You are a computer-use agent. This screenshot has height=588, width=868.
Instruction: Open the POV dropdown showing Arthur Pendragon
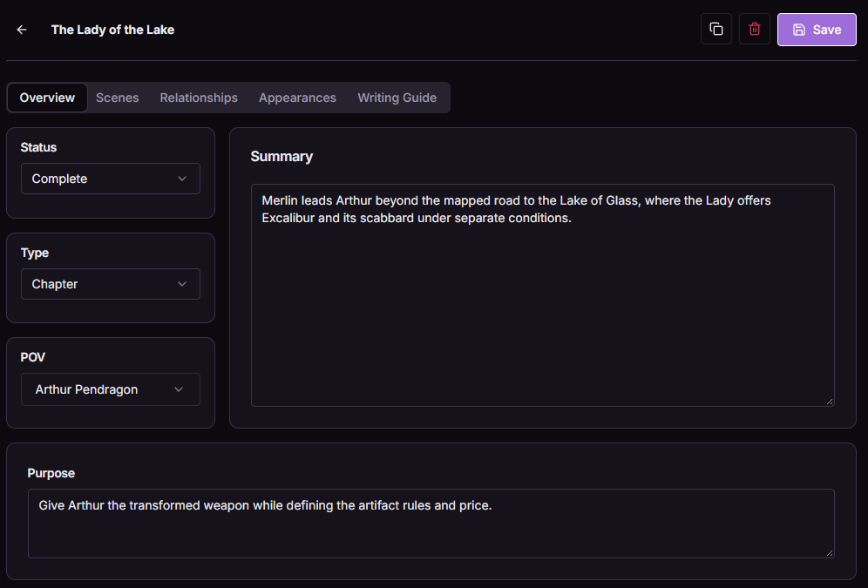[x=110, y=389]
